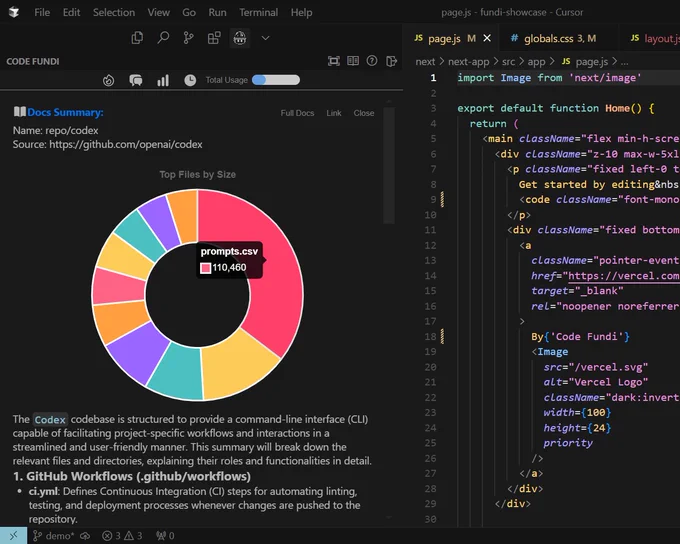
Task: Open the chat bubbles icon in Code Fundi
Action: coord(136,80)
